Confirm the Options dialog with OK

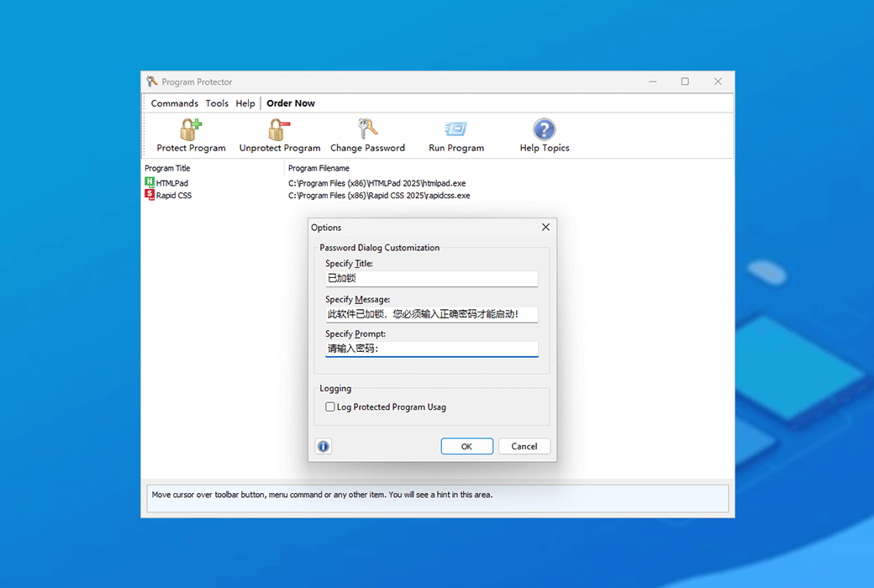[466, 446]
